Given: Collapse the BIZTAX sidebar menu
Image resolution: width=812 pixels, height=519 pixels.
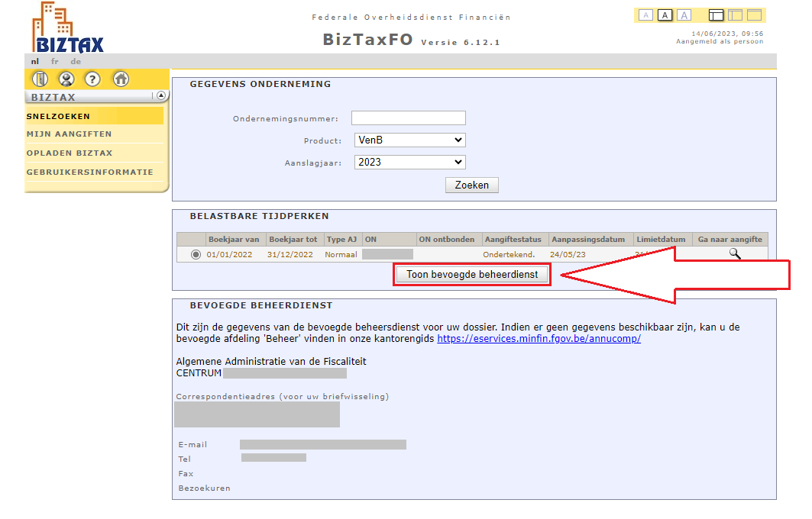Looking at the screenshot, I should tap(161, 95).
